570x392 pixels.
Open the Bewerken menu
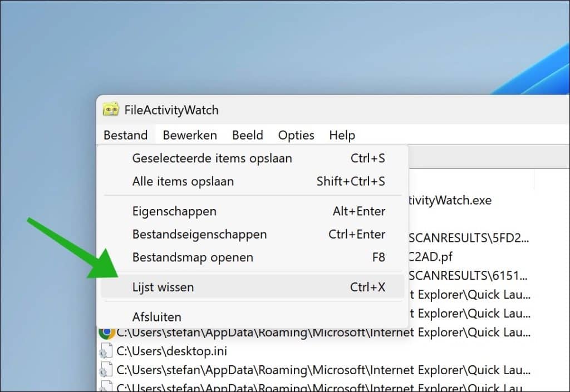(190, 135)
